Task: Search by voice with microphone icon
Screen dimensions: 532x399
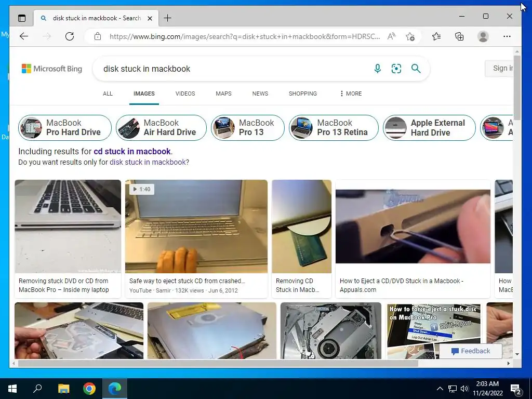Action: (377, 69)
